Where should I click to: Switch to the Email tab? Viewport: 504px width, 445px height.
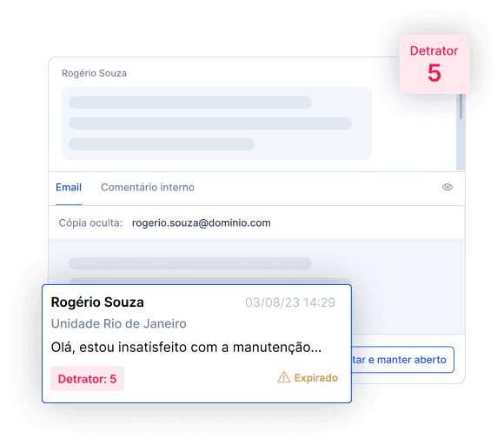(69, 187)
